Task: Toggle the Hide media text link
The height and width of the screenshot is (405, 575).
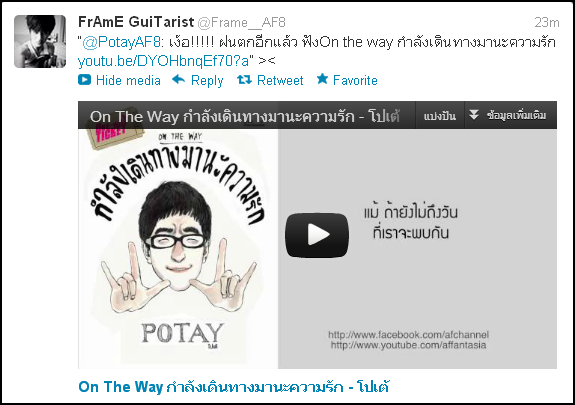Action: pos(128,80)
